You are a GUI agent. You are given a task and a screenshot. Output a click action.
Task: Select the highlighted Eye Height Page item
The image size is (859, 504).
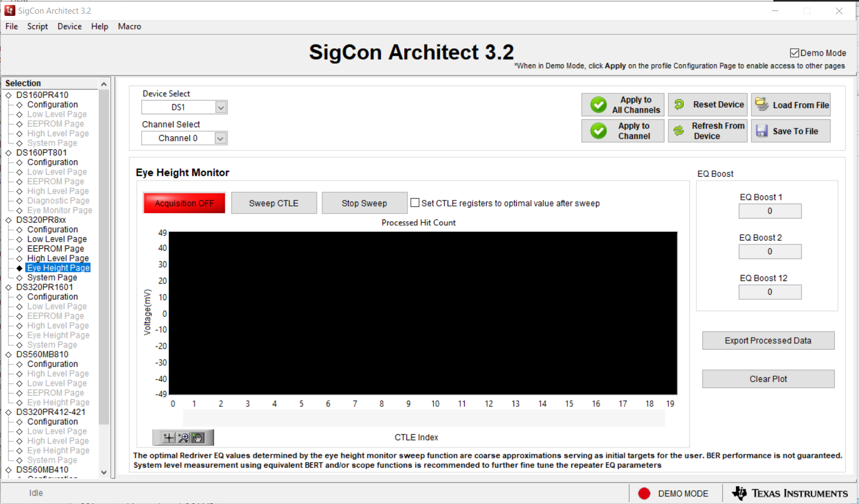pyautogui.click(x=58, y=268)
